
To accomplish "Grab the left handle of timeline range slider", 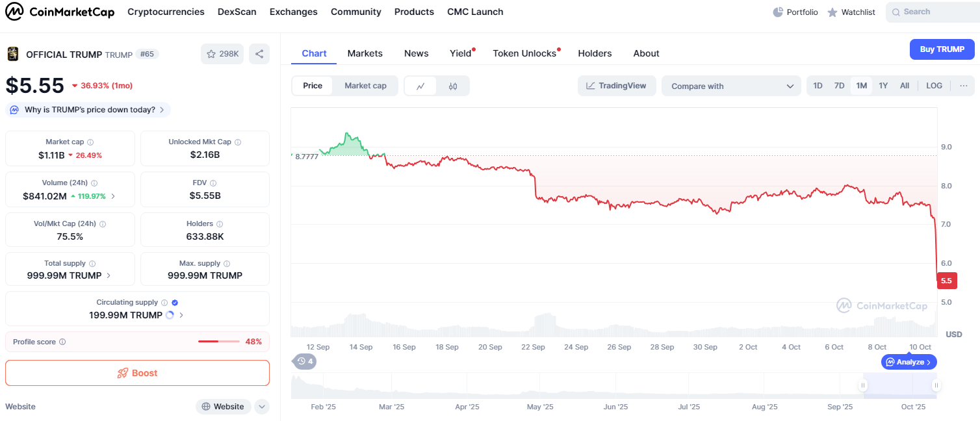I will (x=863, y=385).
